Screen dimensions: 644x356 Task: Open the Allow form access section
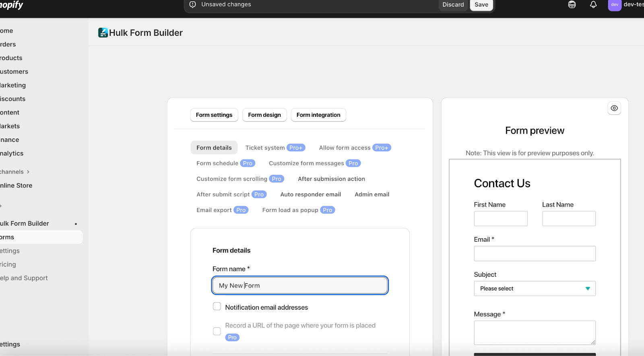[x=355, y=148]
